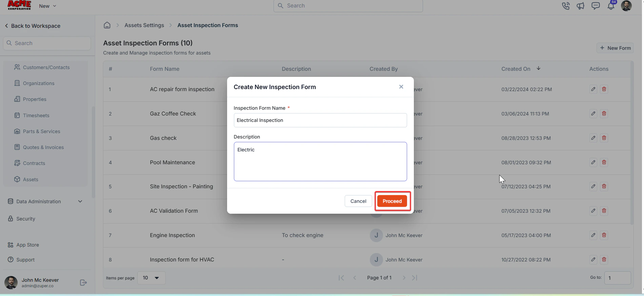Delete the Site Inspection - Painting form
The height and width of the screenshot is (296, 644).
pos(604,186)
